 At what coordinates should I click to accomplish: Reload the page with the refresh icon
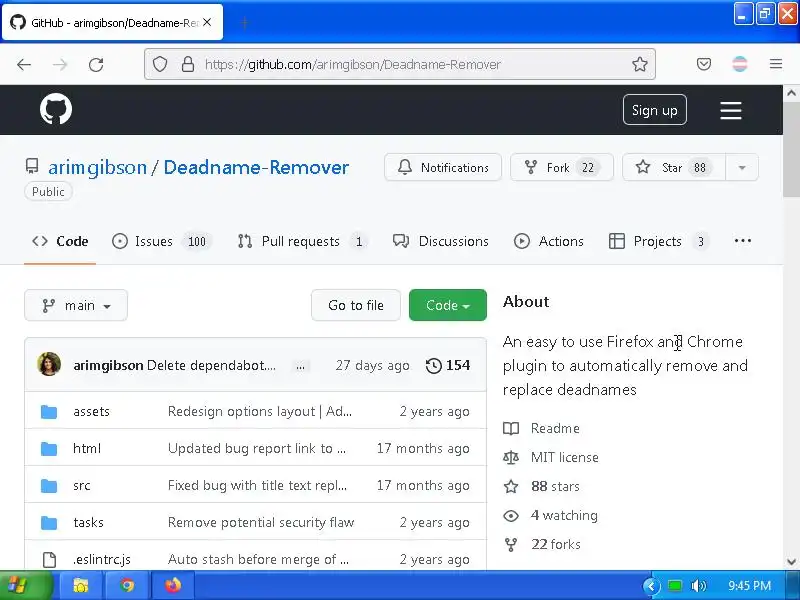96,64
